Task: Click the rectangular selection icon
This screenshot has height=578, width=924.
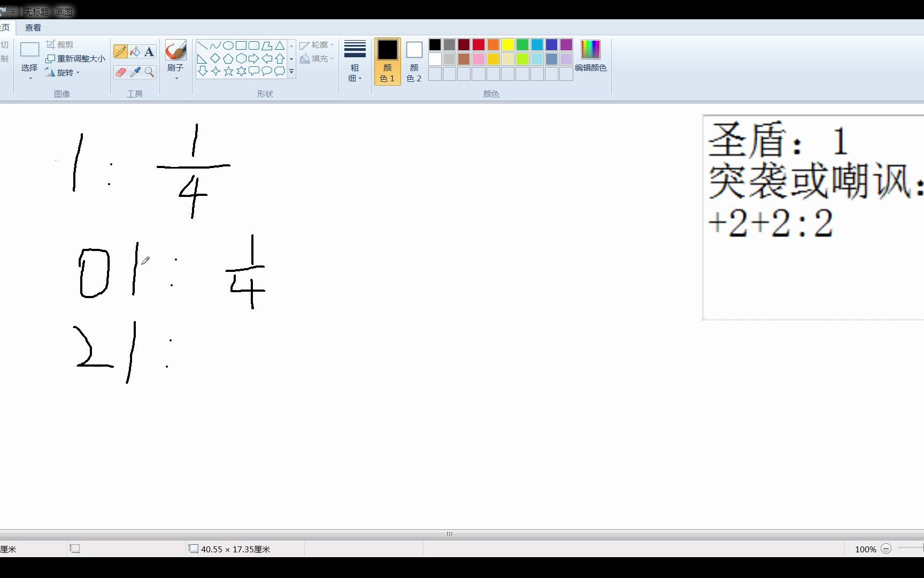Action: pos(29,50)
